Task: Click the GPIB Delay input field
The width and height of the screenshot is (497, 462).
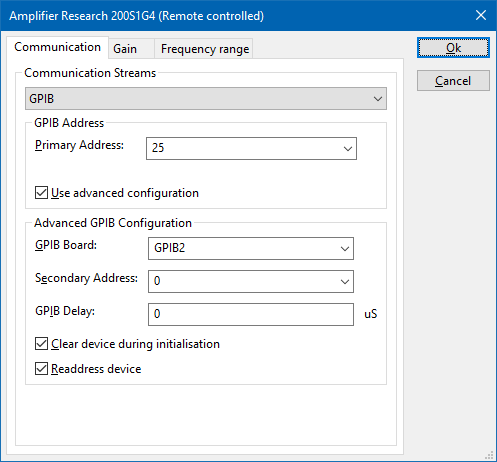Action: pyautogui.click(x=251, y=314)
